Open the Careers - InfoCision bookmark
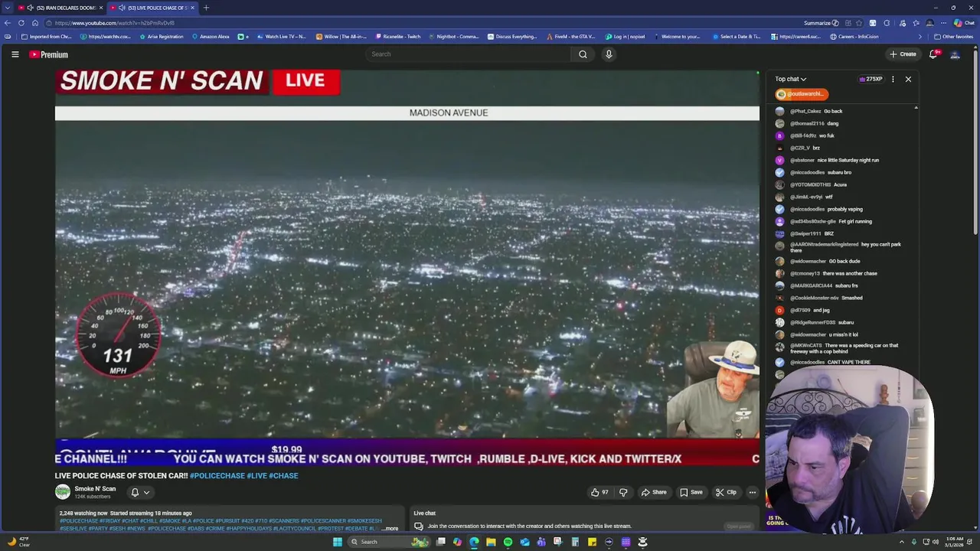 854,37
